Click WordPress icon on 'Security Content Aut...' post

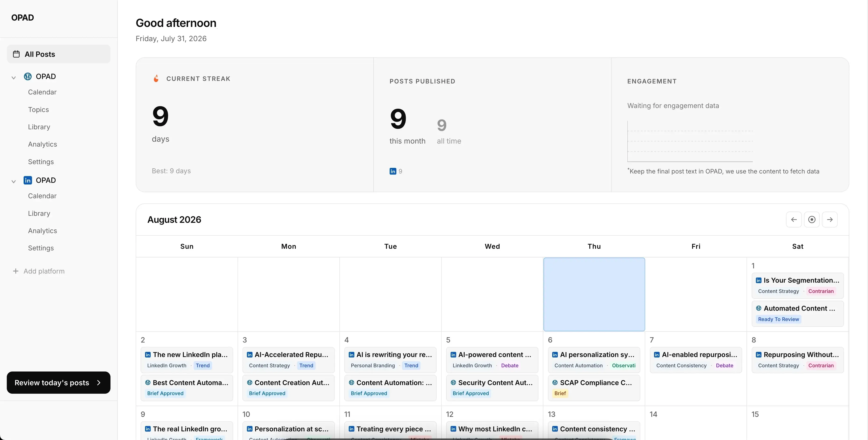(453, 383)
